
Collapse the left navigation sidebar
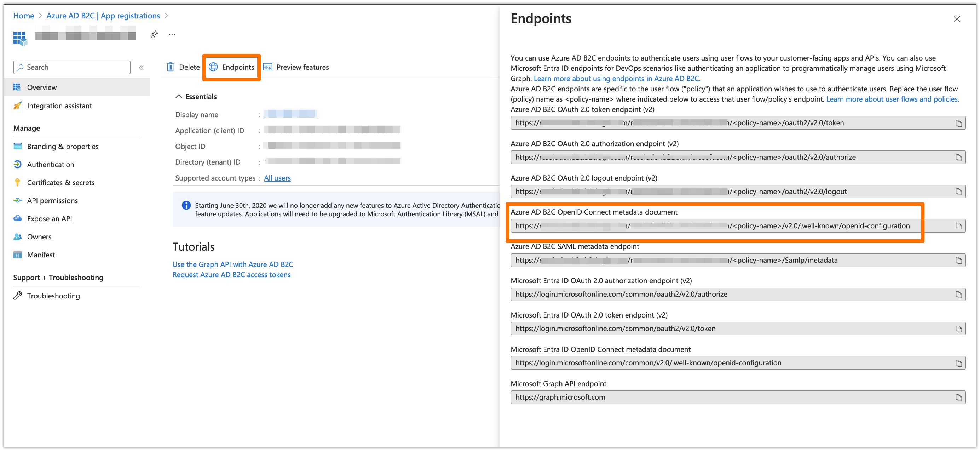[x=141, y=68]
